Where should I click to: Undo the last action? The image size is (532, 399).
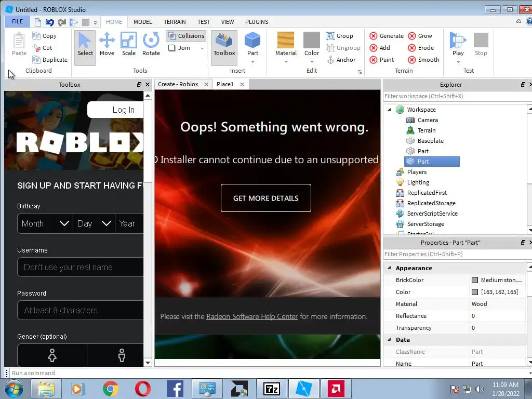point(50,22)
